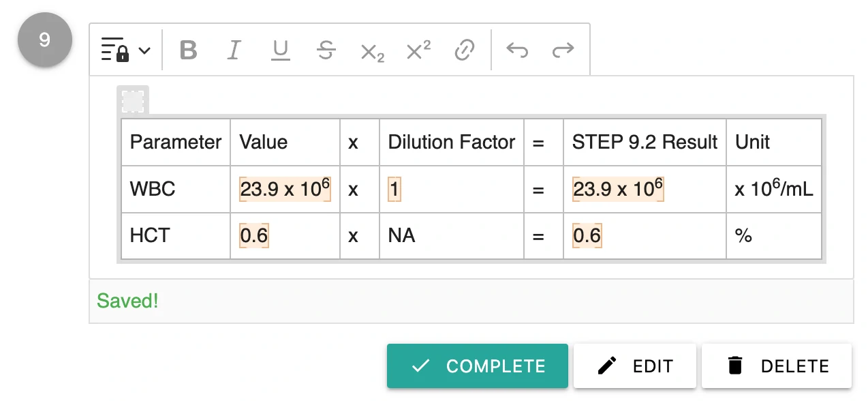Click the Dilution Factor header cell
This screenshot has width=868, height=401.
(x=452, y=142)
